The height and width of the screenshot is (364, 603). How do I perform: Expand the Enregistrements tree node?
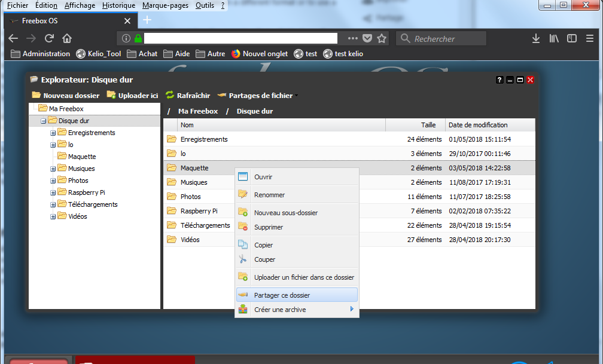pos(53,133)
